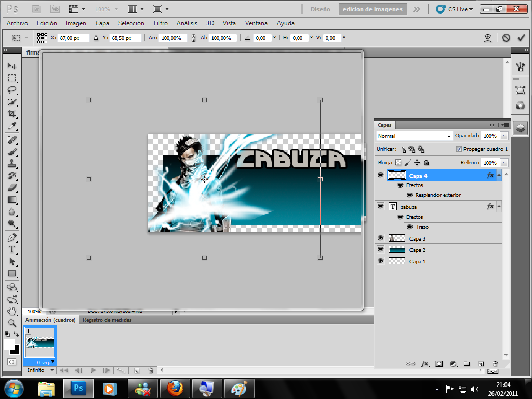
Task: Hide the zabuza text layer
Action: point(381,206)
